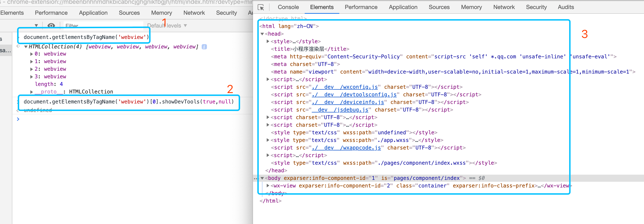The image size is (644, 224).
Task: Open the deviceinfo.js script link
Action: [x=348, y=102]
